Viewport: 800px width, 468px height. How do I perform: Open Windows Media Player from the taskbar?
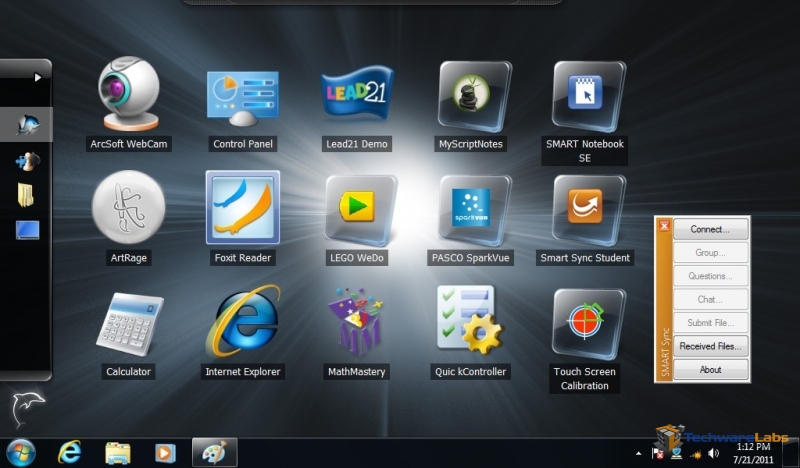(x=165, y=453)
